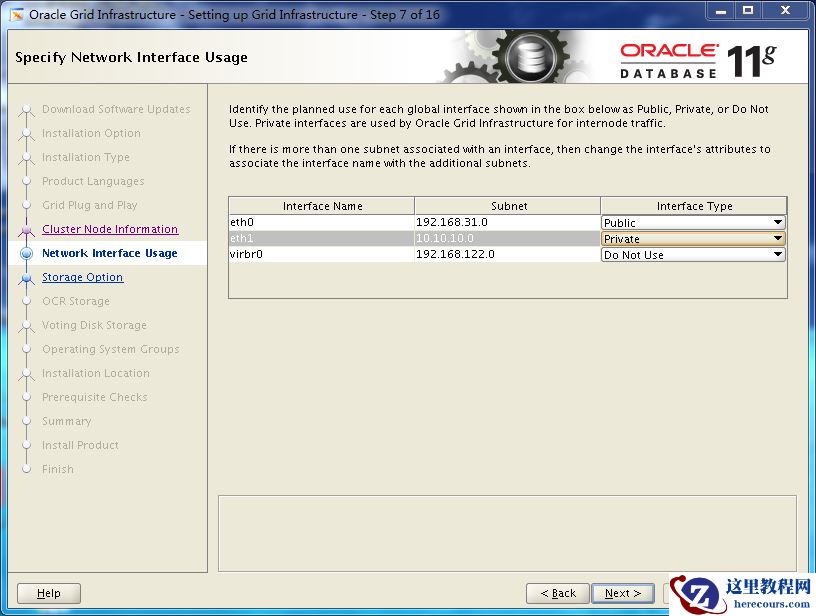This screenshot has height=616, width=816.
Task: Click the empty message area below the table
Action: click(x=507, y=533)
